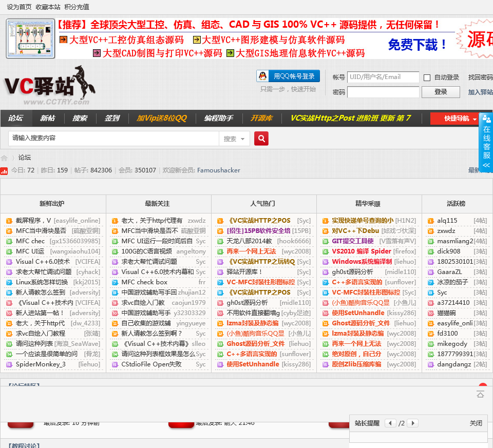Open post MFC check box by frr
The image size is (493, 448).
(144, 282)
